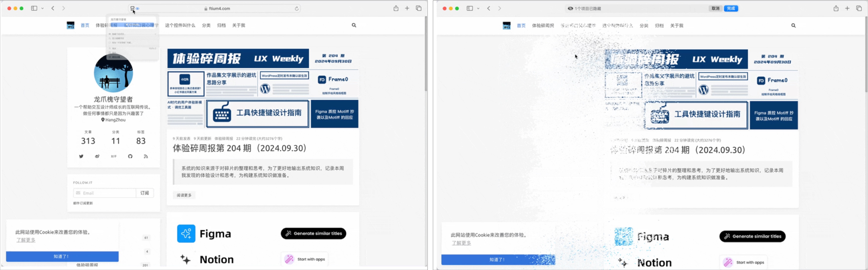Open 分类 in right window navbar
The width and height of the screenshot is (868, 270).
pyautogui.click(x=644, y=26)
